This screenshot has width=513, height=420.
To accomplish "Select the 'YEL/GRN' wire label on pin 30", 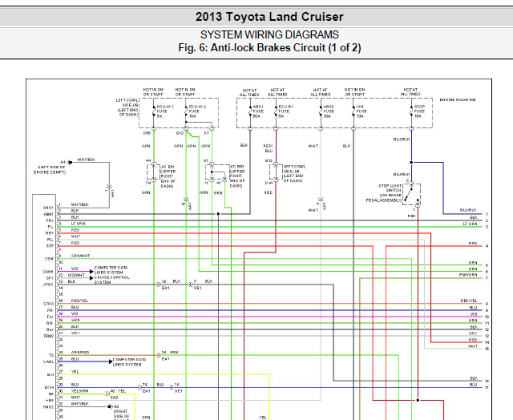I will pyautogui.click(x=80, y=391).
